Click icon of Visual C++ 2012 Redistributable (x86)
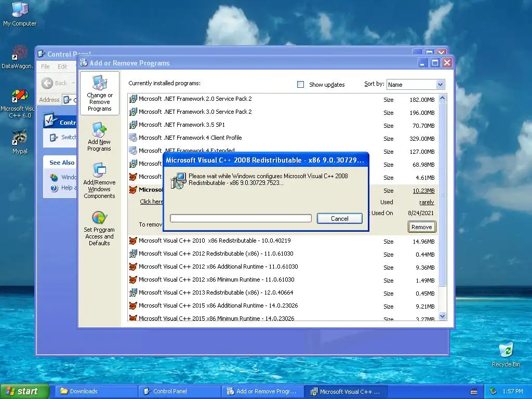This screenshot has height=399, width=532. click(133, 254)
